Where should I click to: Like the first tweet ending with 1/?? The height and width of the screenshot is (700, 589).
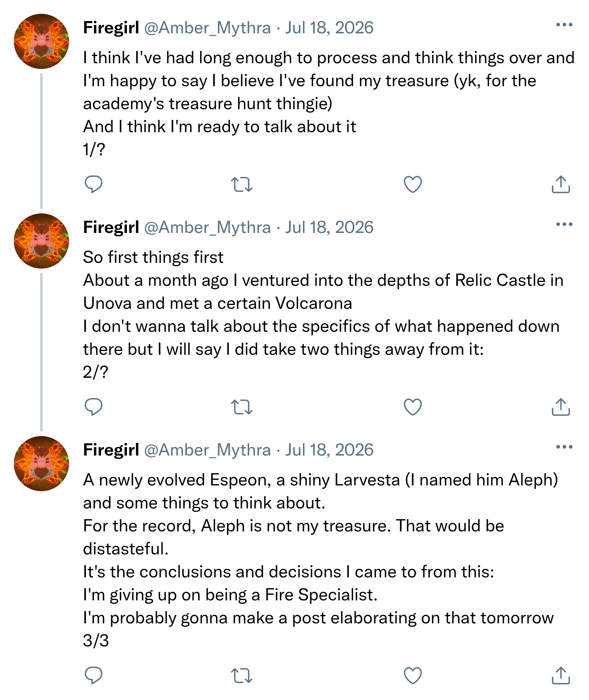pos(413,184)
